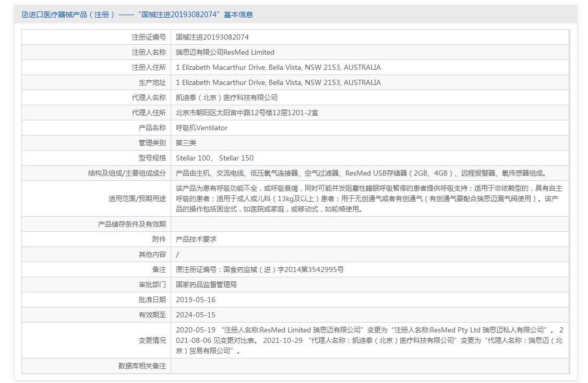Select the address in the 注册人住所 row

click(278, 67)
